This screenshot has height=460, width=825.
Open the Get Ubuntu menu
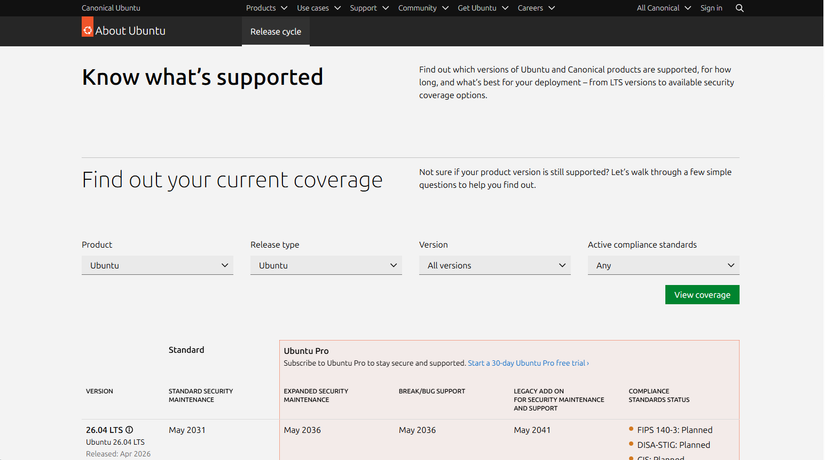pyautogui.click(x=482, y=8)
